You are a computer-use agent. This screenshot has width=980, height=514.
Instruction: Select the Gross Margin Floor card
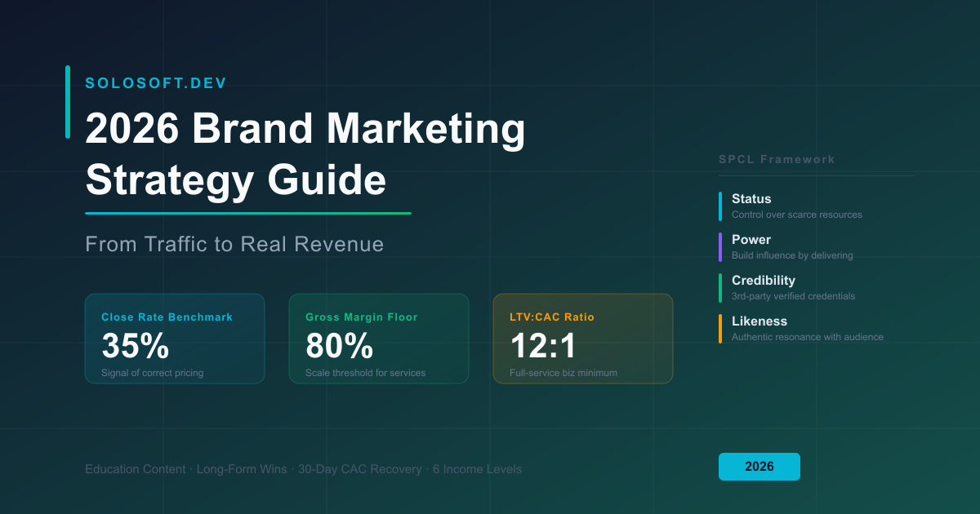click(x=378, y=338)
